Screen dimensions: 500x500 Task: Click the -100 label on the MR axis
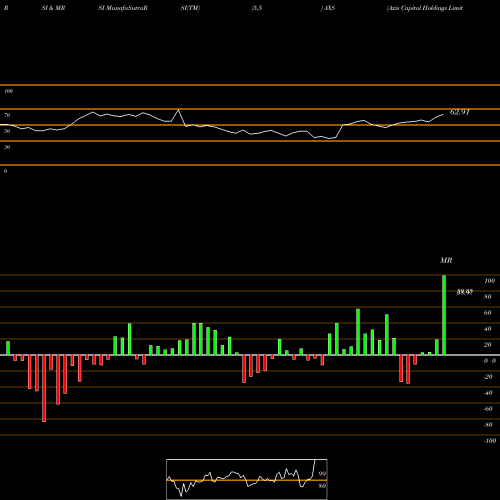pyautogui.click(x=490, y=441)
